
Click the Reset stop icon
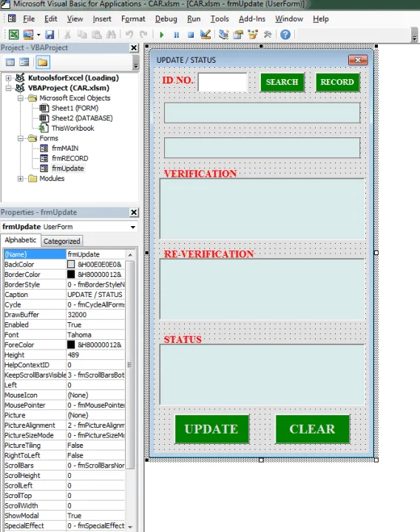click(x=191, y=35)
